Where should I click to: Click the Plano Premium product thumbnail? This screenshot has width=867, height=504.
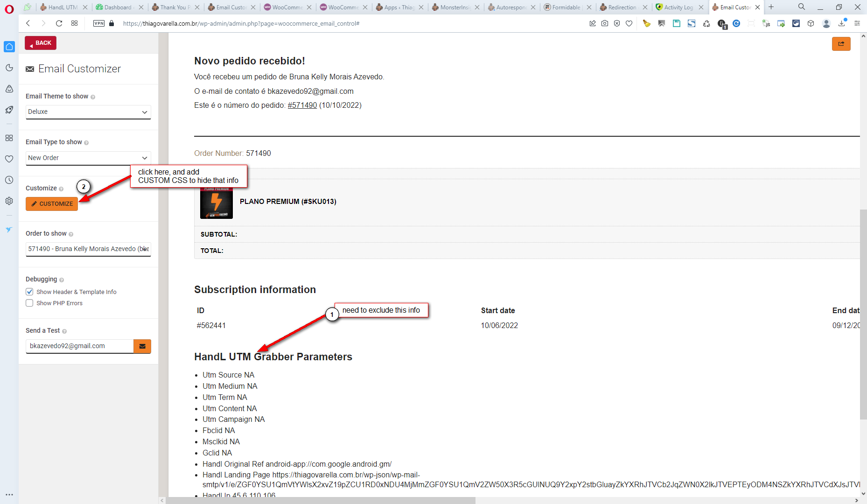coord(217,202)
